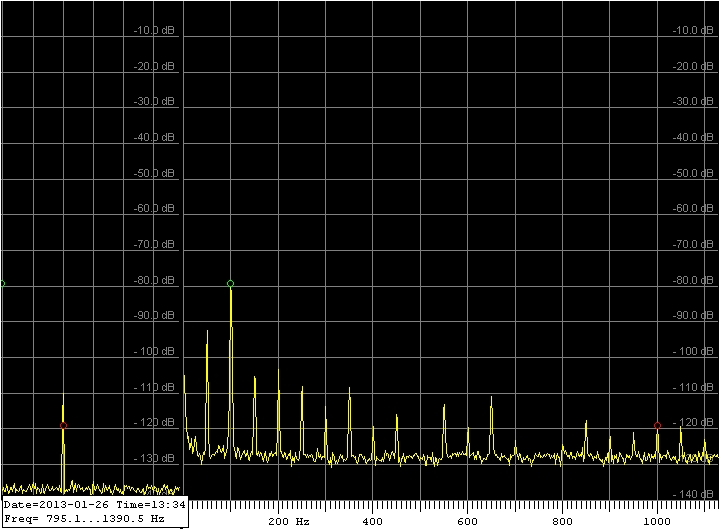Click the right -100 dB scale label

point(693,351)
